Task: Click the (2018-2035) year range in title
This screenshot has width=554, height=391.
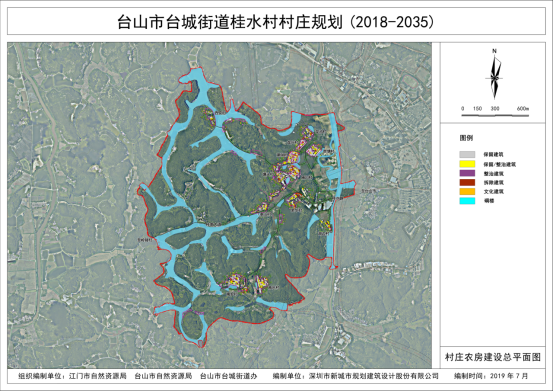Action: coord(391,22)
